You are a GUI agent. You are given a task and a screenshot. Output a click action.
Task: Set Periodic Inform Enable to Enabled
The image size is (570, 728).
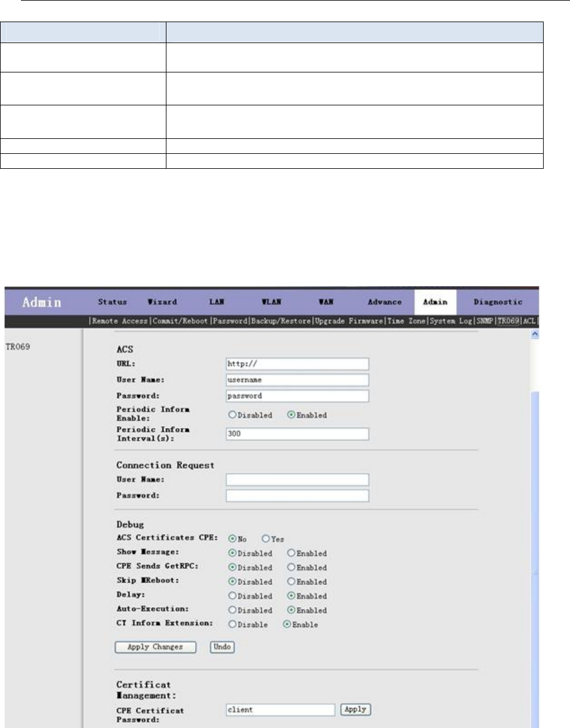292,415
